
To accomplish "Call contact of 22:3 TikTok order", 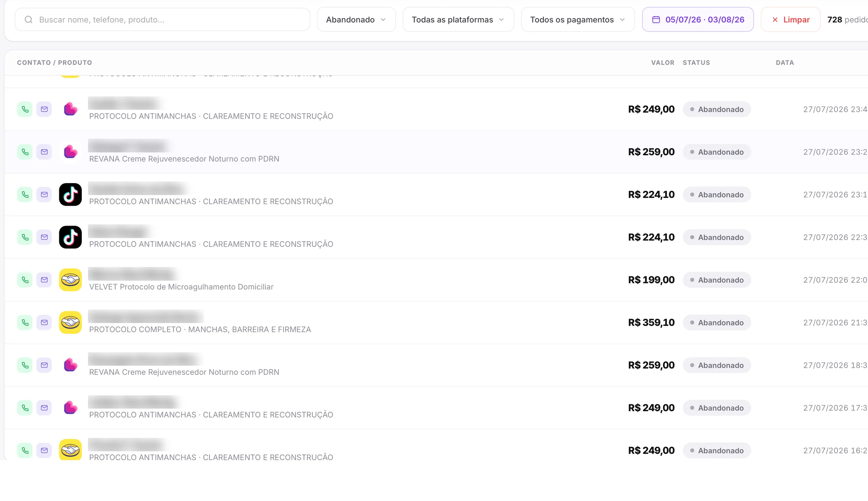I will [x=25, y=237].
